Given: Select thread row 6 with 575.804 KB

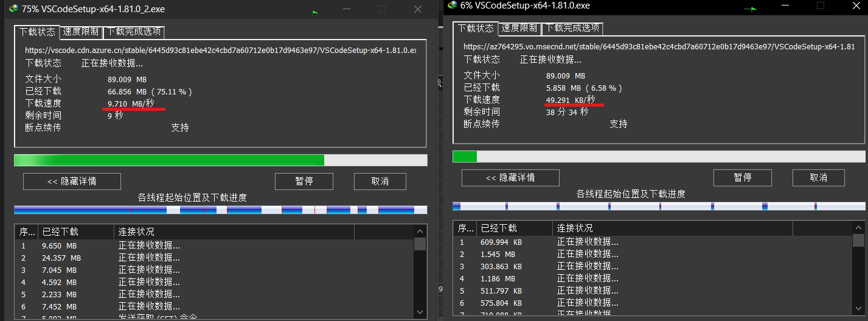Looking at the screenshot, I should coord(653,303).
